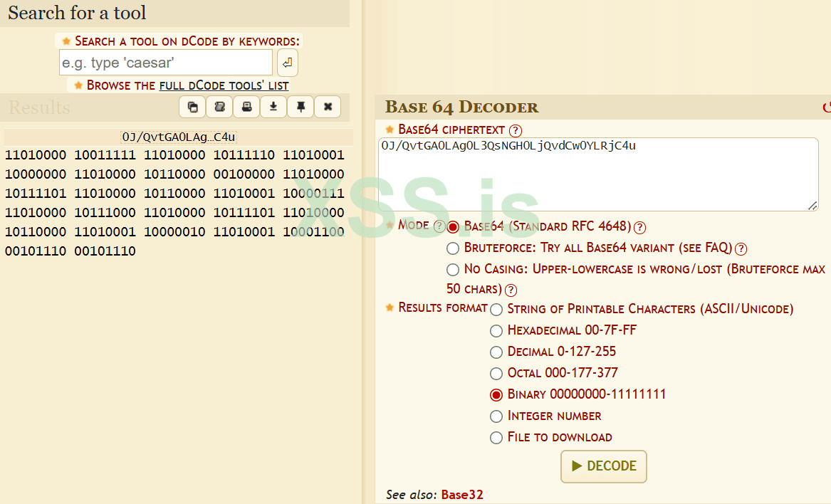Click the binary value 10001100

point(314,231)
